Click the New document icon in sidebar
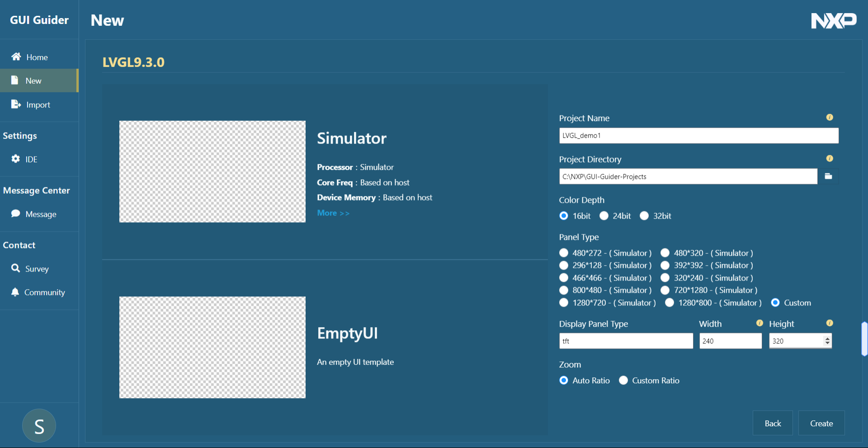 [15, 80]
